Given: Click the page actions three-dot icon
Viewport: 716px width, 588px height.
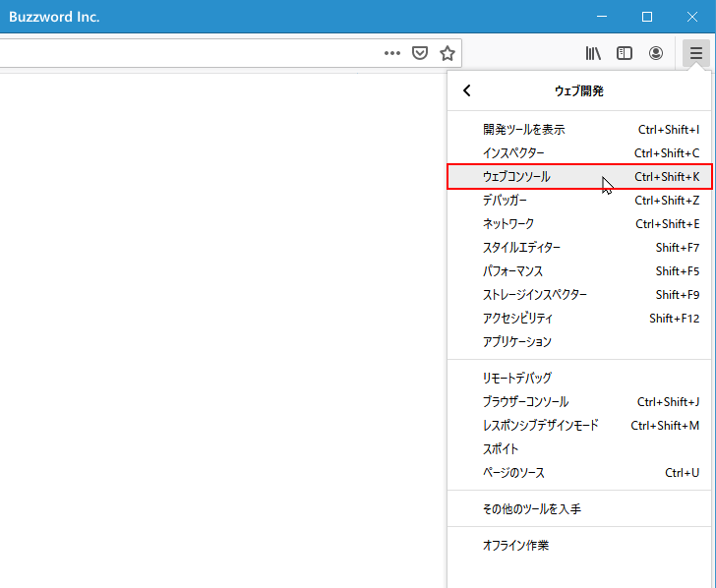Looking at the screenshot, I should pos(391,53).
